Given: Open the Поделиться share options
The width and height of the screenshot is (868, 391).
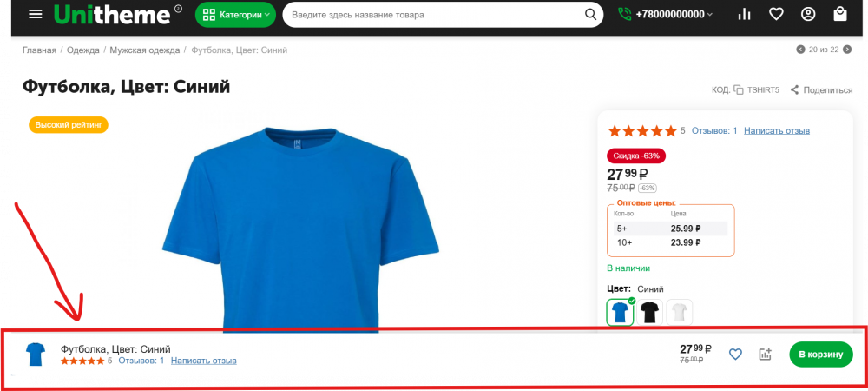Looking at the screenshot, I should (820, 89).
